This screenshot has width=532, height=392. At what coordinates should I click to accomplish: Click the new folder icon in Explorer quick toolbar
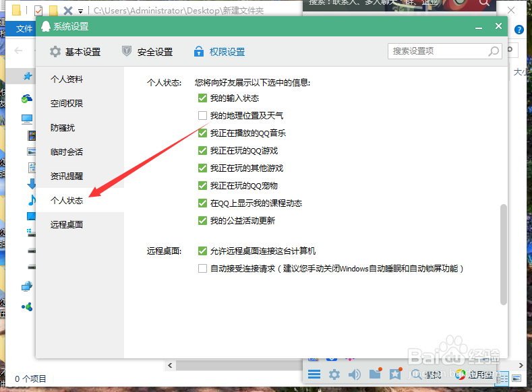pyautogui.click(x=54, y=11)
